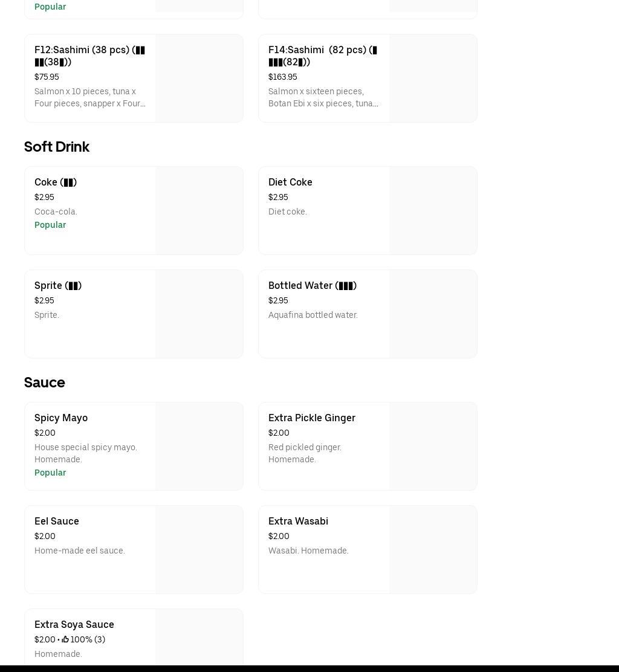Click the F14 Sashimi image thumbnail
The height and width of the screenshot is (672, 619).
point(433,78)
